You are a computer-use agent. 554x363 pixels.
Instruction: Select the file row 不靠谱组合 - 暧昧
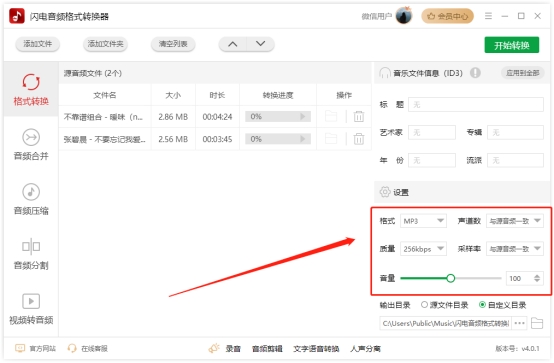215,116
